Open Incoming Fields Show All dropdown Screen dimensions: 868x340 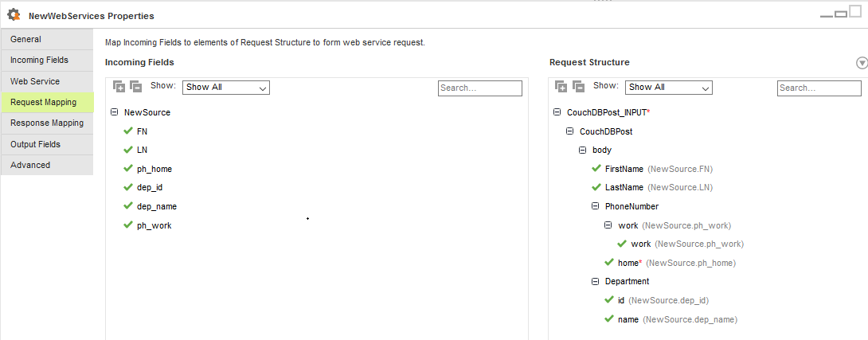[226, 88]
